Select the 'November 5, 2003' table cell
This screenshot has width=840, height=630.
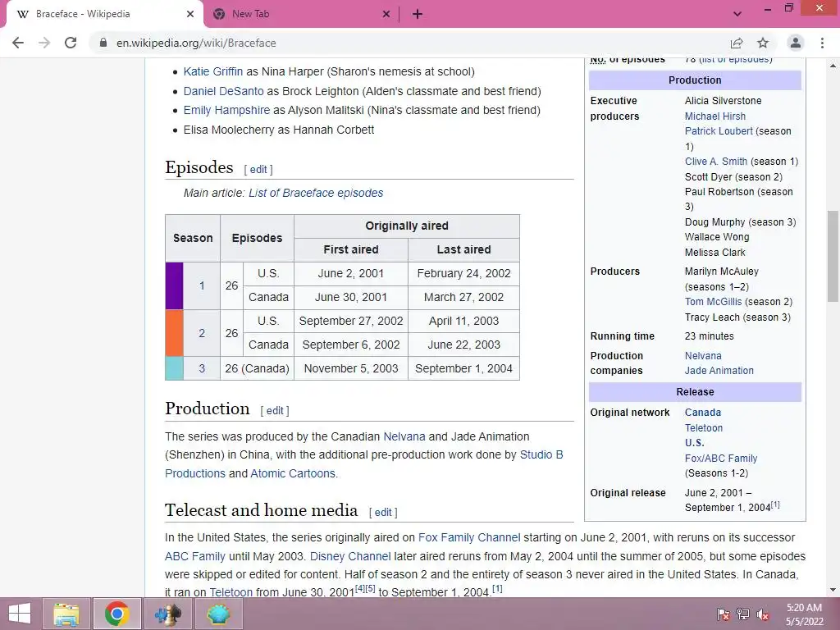351,368
